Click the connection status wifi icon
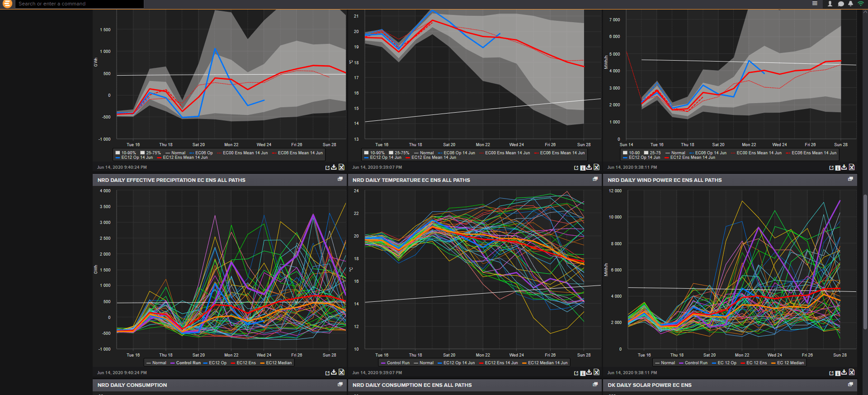Screen dimensions: 868x395 tap(861, 4)
